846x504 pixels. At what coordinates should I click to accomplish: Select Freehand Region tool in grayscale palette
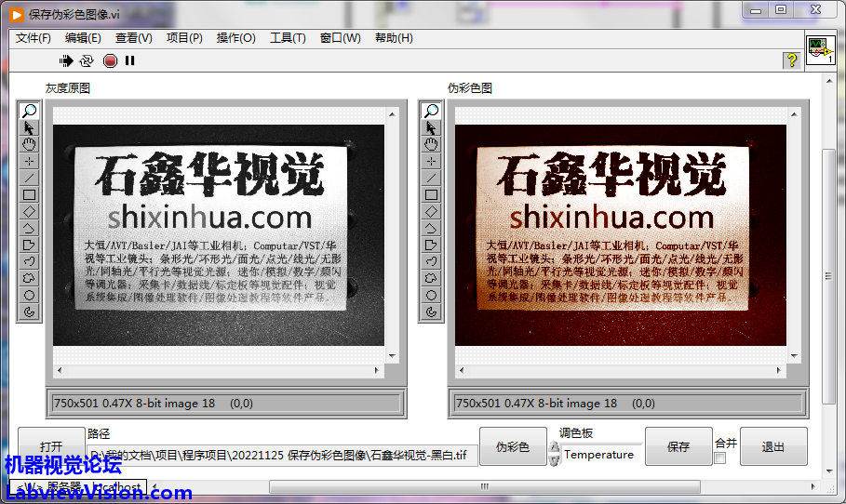tap(29, 278)
